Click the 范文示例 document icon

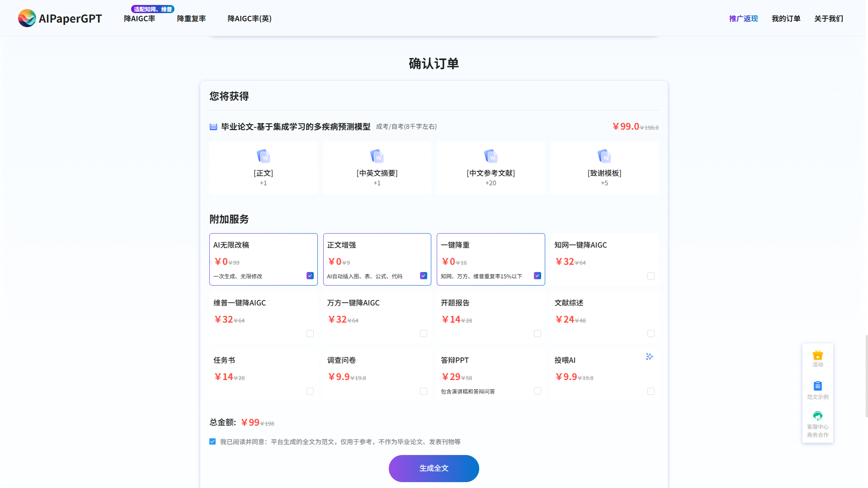(x=817, y=386)
